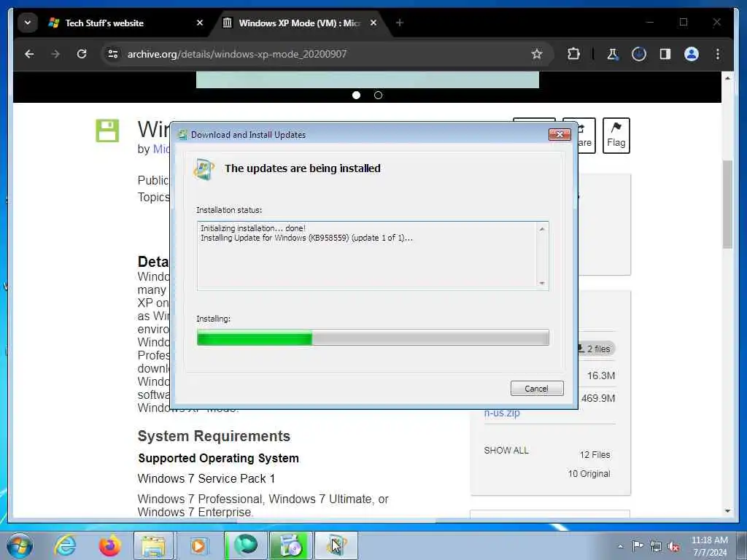Open a new tab with plus button
The image size is (747, 560).
click(x=399, y=23)
